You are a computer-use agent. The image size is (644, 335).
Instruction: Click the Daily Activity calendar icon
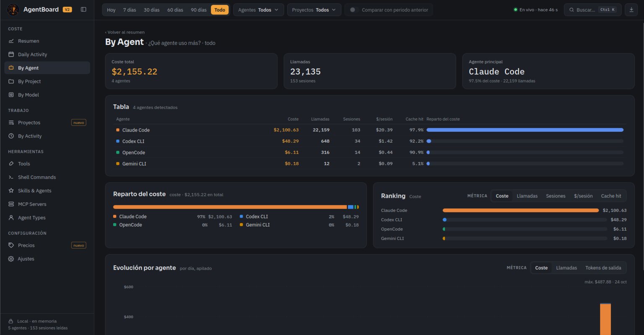11,54
